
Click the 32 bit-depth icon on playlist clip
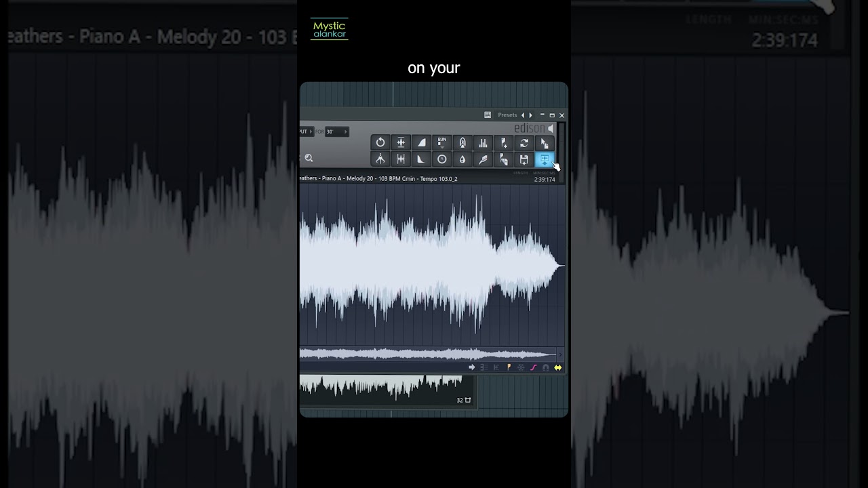pyautogui.click(x=464, y=401)
